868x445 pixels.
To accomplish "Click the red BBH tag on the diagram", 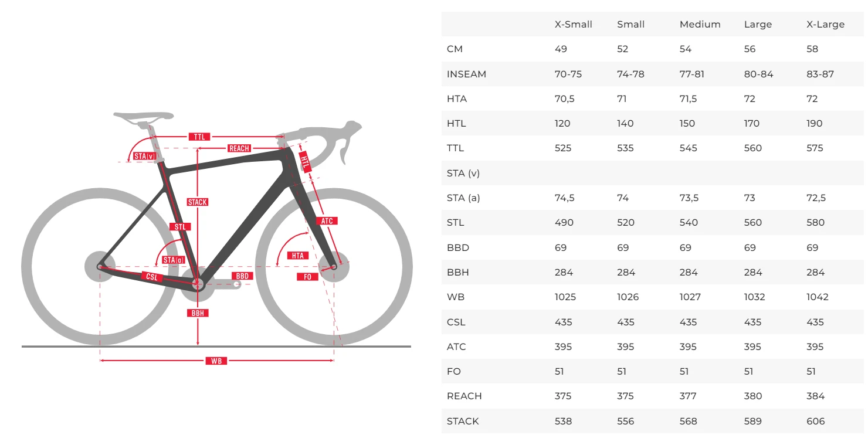I will [198, 313].
